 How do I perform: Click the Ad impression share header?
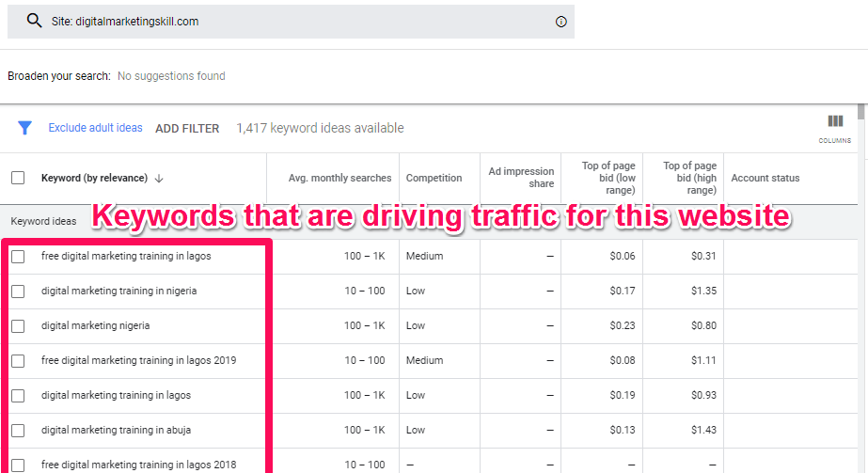tap(521, 178)
